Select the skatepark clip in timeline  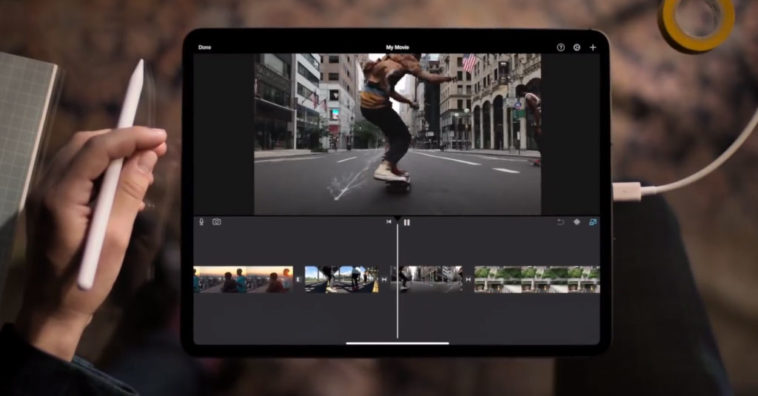click(341, 279)
